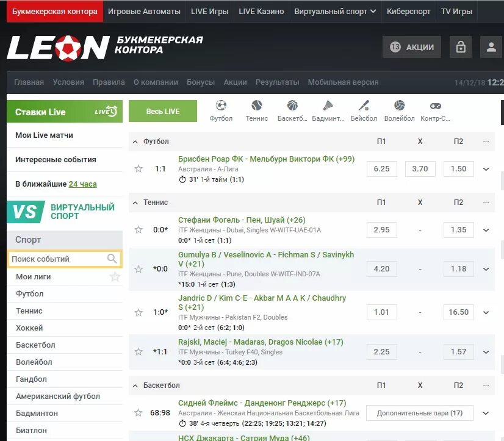Pick the Volleyball icon filter
Screen dimensions: 504x441
(399, 106)
